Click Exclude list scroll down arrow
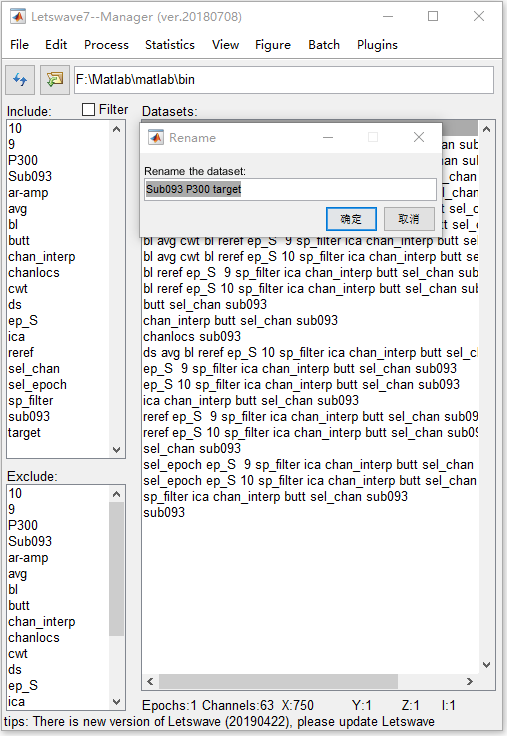Viewport: 507px width, 736px height. pos(117,702)
